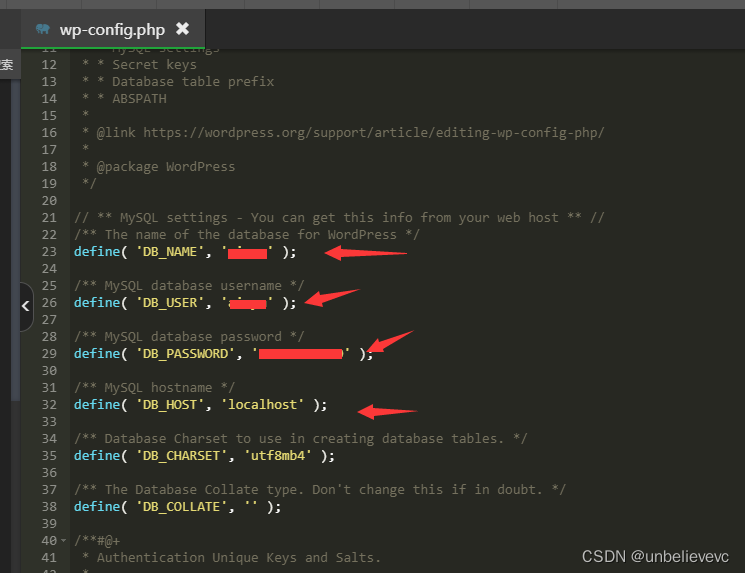Click the 'MySQL database username' comment
Screen dimensions: 745x573
(189, 286)
